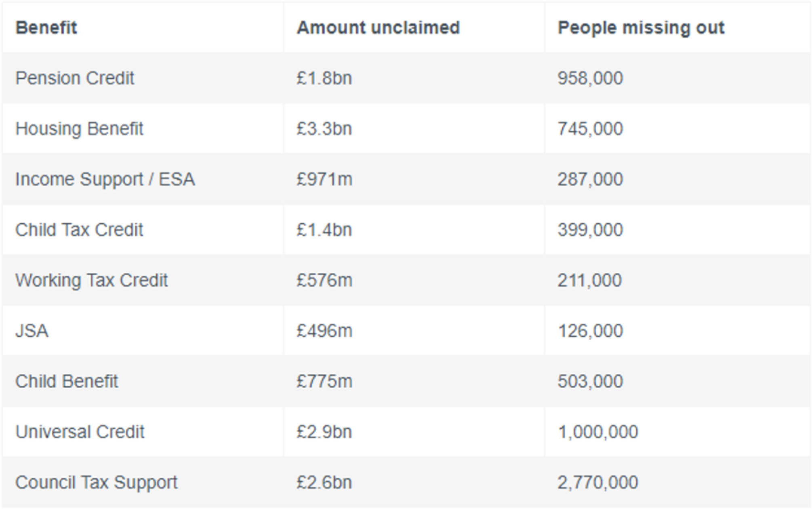The width and height of the screenshot is (812, 511).
Task: Select the Pension Credit row label
Action: click(75, 78)
